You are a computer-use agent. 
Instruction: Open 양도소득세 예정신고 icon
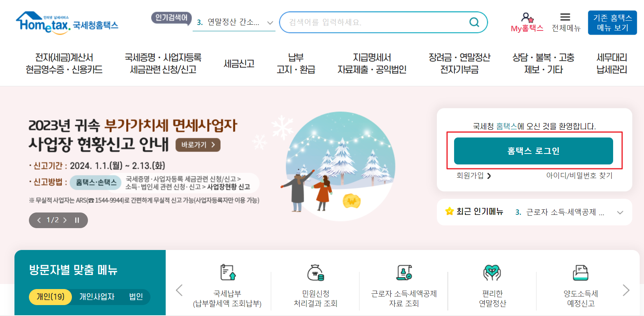coord(581,273)
